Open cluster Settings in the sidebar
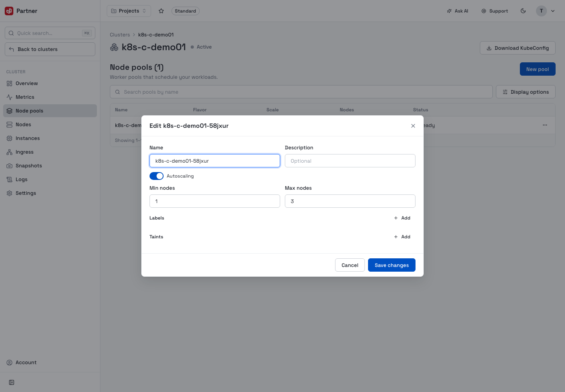The width and height of the screenshot is (565, 392). tap(50, 193)
